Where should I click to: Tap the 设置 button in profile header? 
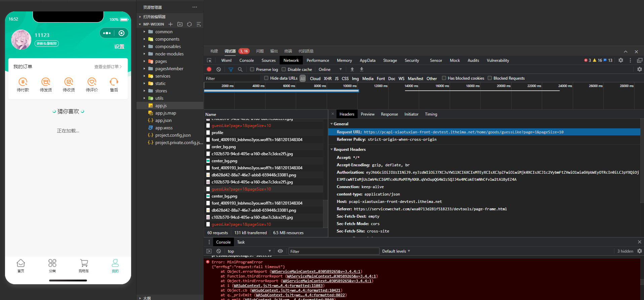coord(119,47)
